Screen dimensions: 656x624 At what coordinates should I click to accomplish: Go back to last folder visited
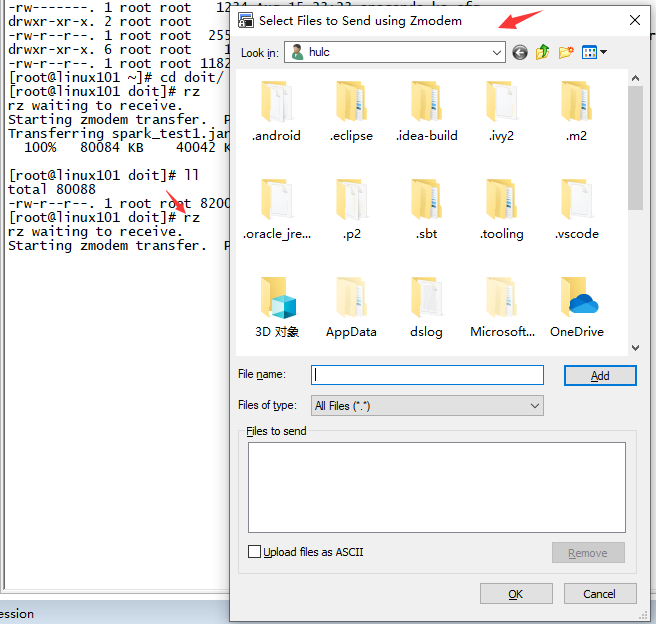coord(520,53)
